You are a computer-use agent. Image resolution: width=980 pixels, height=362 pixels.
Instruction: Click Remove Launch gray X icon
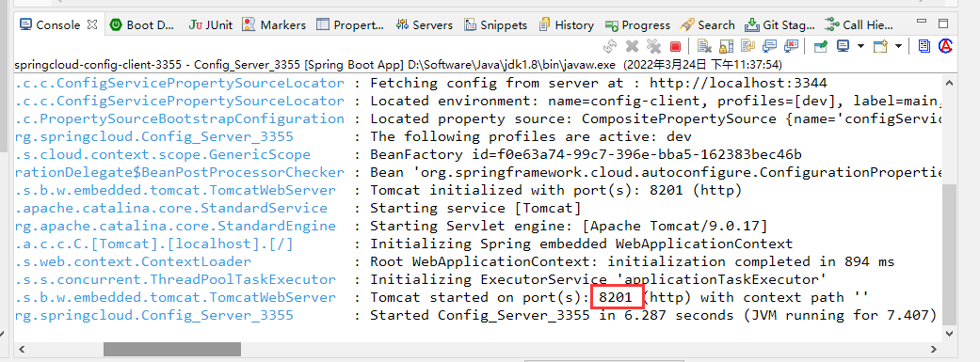click(x=632, y=46)
